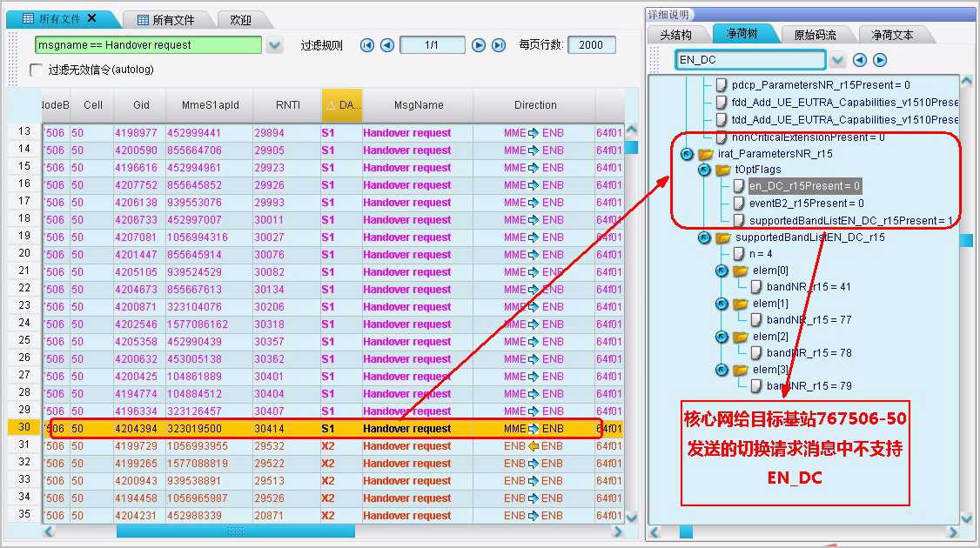
Task: Select row 31 Handover request
Action: tap(406, 446)
